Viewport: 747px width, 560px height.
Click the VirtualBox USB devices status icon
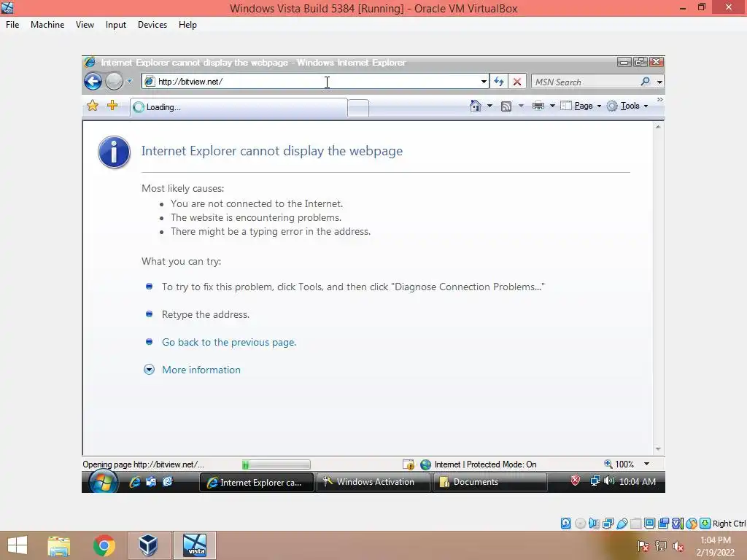point(622,524)
